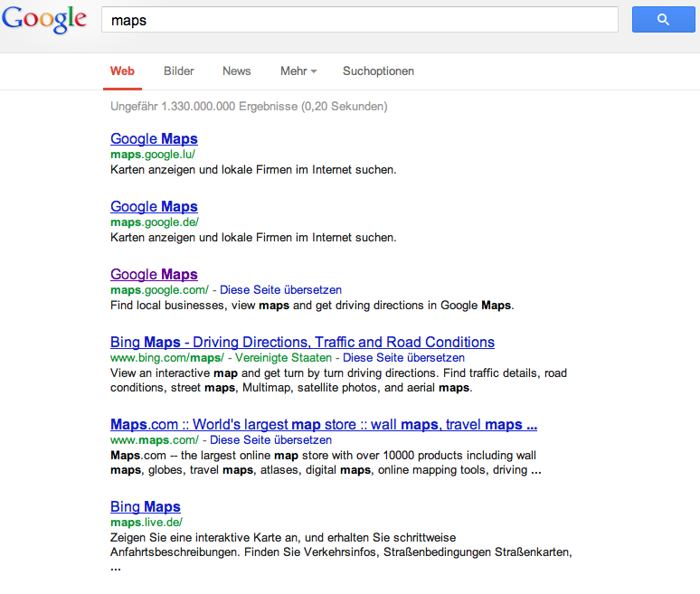
Task: Open Bing Maps result for maps.live.de
Action: point(146,506)
